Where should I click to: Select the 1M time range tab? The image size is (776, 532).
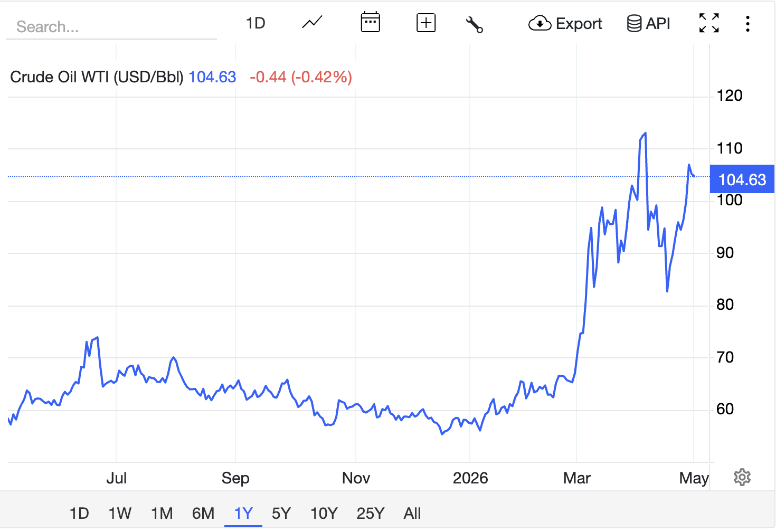(162, 513)
